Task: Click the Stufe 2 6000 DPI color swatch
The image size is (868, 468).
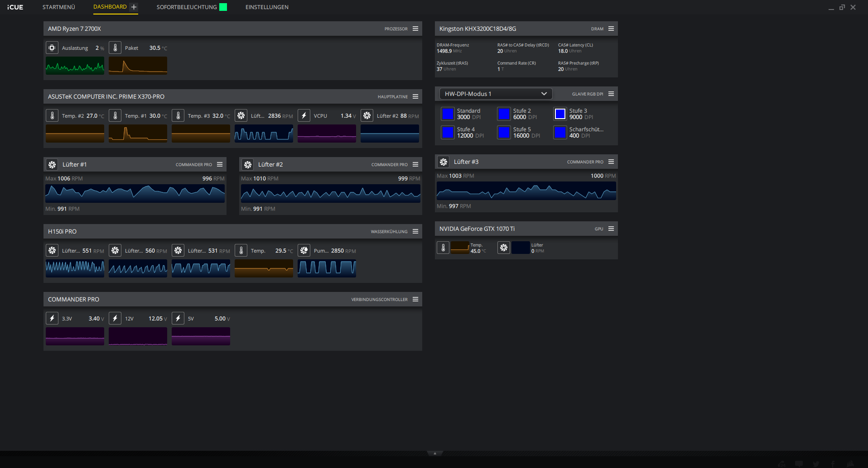Action: pos(504,114)
